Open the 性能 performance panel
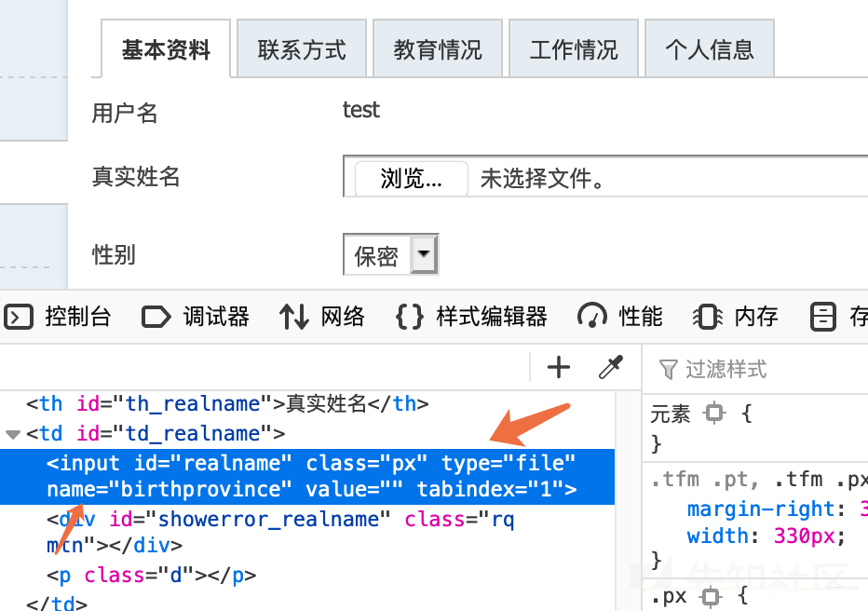The image size is (868, 611). click(621, 317)
